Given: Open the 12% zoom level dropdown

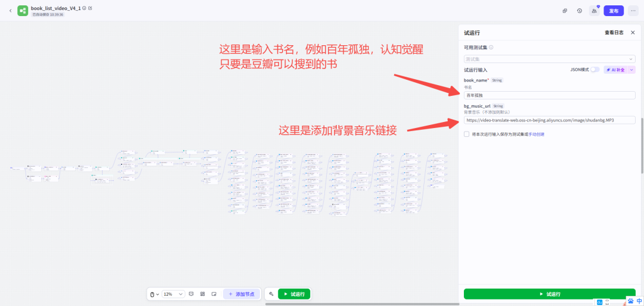Looking at the screenshot, I should tap(174, 294).
